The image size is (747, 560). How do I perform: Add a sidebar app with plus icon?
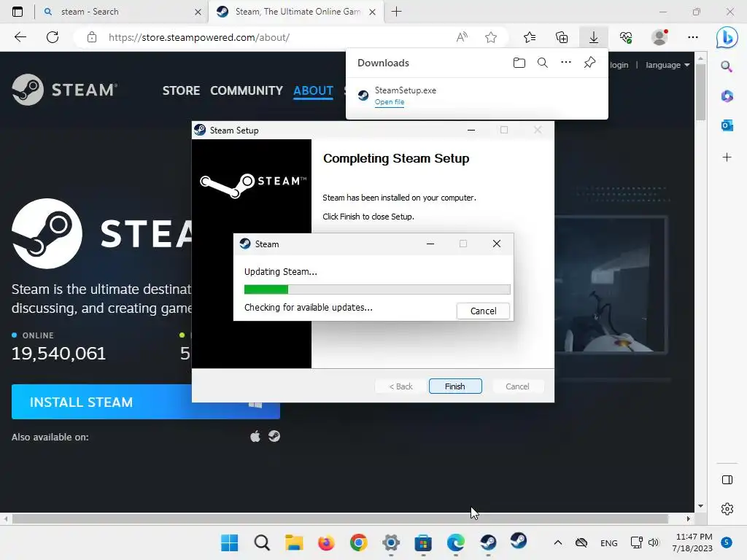(727, 157)
